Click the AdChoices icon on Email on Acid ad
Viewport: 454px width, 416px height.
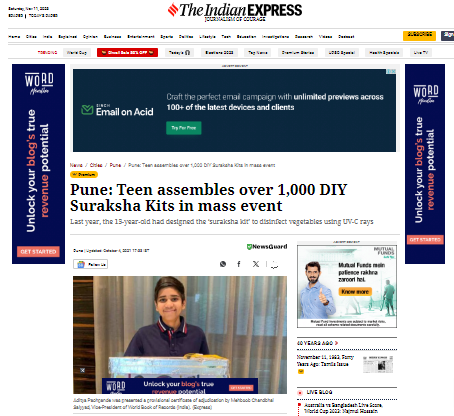(392, 71)
